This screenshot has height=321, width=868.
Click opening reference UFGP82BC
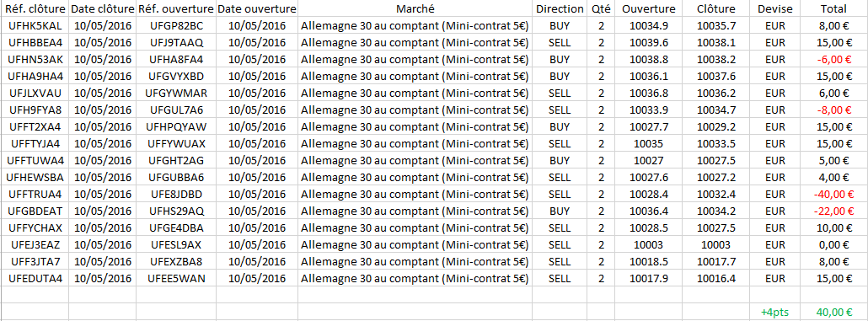pyautogui.click(x=176, y=25)
